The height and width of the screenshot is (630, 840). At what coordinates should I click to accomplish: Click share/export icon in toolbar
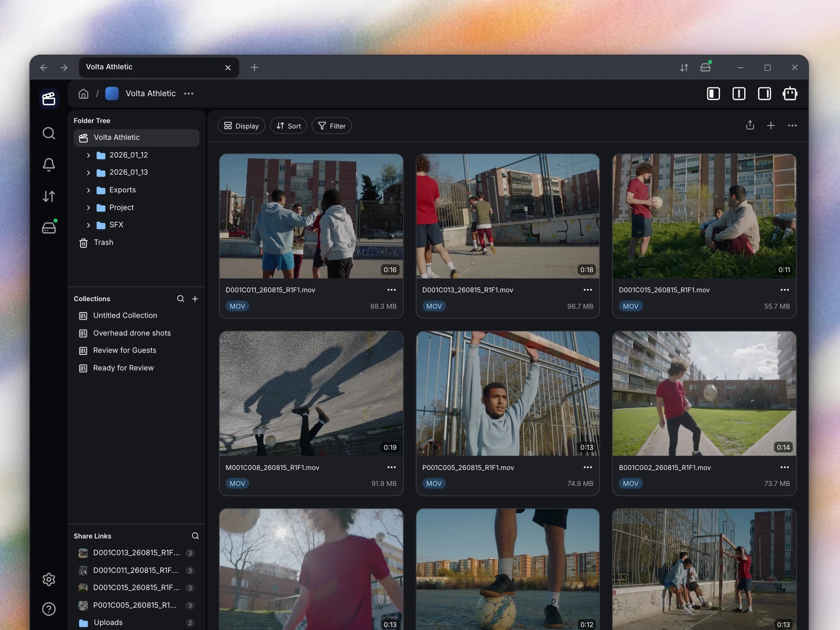[x=750, y=125]
